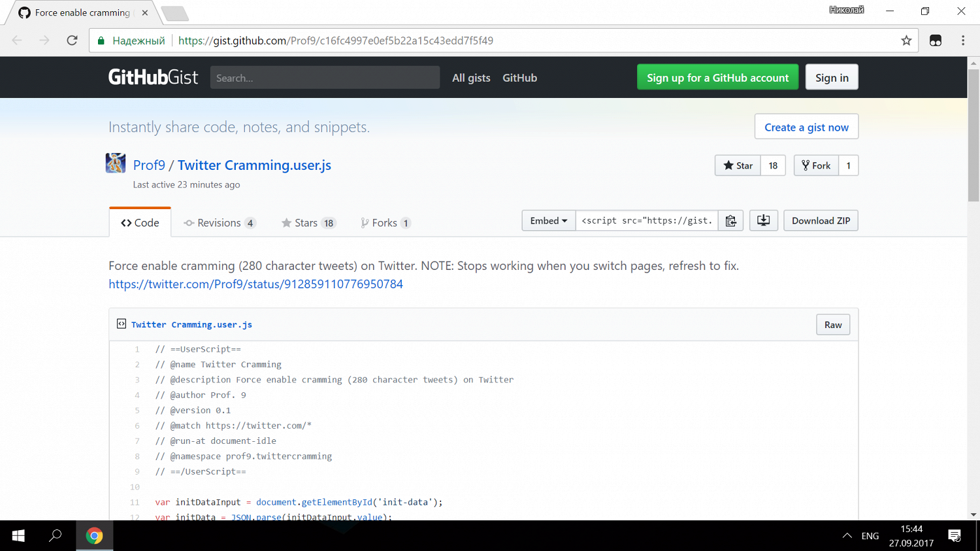
Task: Copy the embed script to clipboard
Action: pos(731,221)
